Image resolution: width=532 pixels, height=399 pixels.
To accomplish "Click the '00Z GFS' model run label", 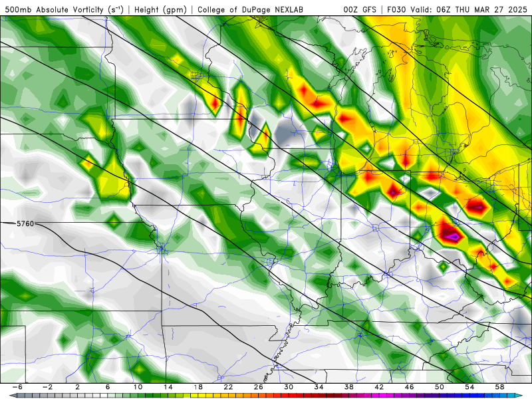I will (x=360, y=9).
